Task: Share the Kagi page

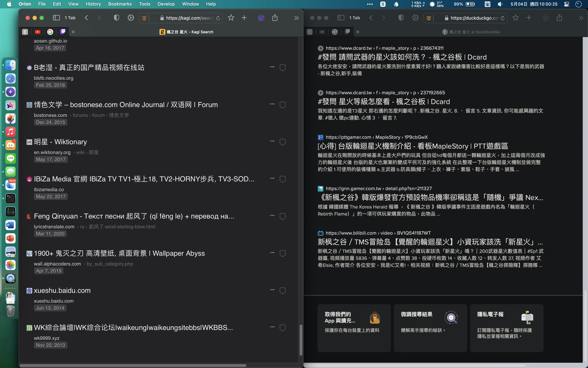Action: pos(275,18)
